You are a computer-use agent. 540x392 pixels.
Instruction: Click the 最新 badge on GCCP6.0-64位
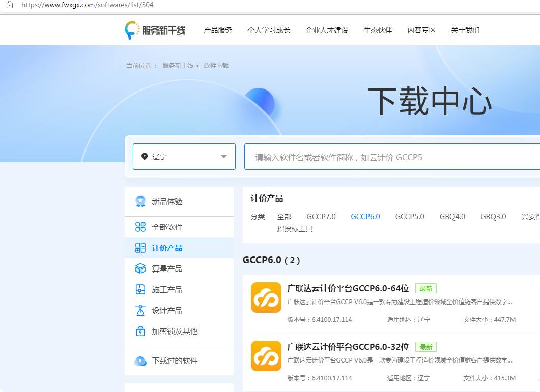pyautogui.click(x=426, y=288)
